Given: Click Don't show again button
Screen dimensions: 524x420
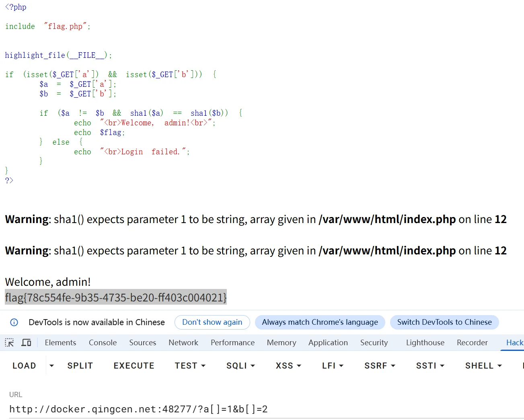Looking at the screenshot, I should [212, 322].
